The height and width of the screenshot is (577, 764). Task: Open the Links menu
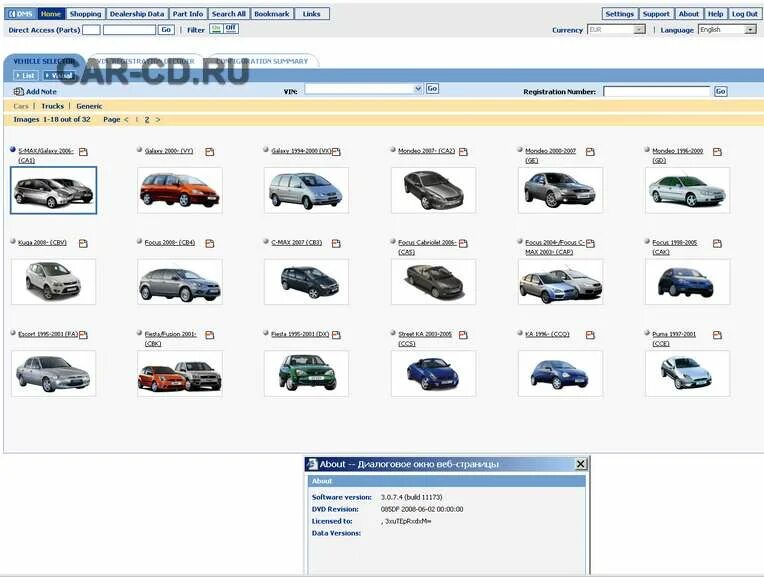(312, 14)
